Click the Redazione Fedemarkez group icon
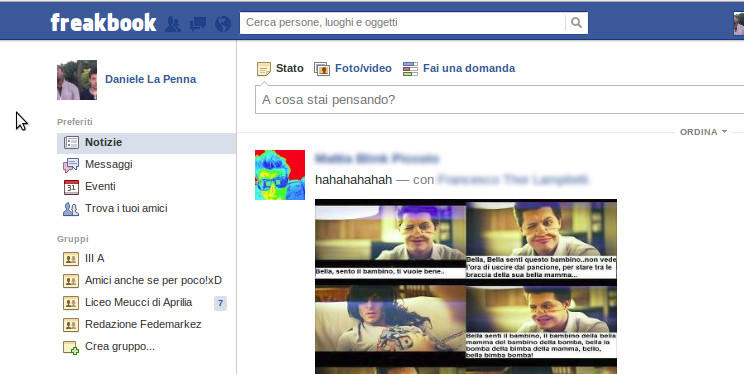The image size is (744, 374). [71, 325]
